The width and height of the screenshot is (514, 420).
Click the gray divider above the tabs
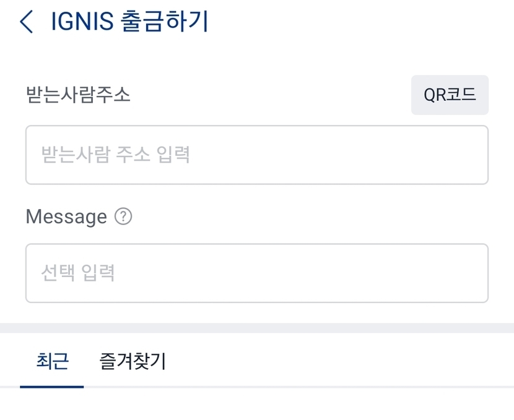pyautogui.click(x=256, y=328)
